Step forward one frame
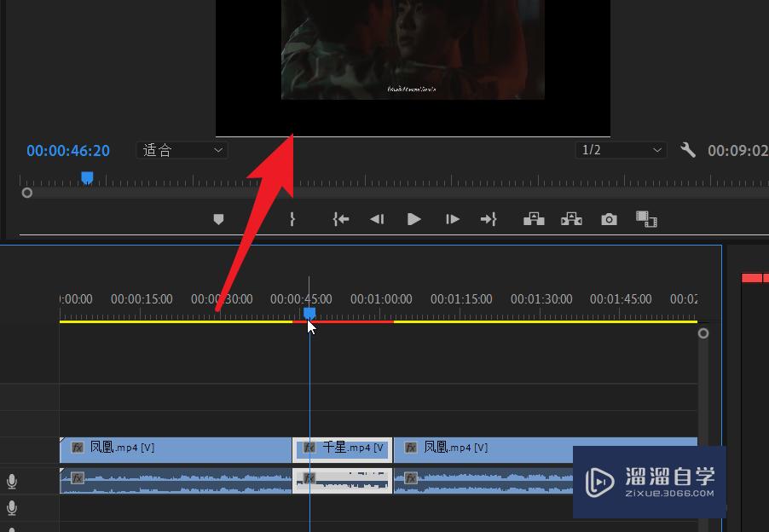Viewport: 769px width, 532px height. [452, 219]
